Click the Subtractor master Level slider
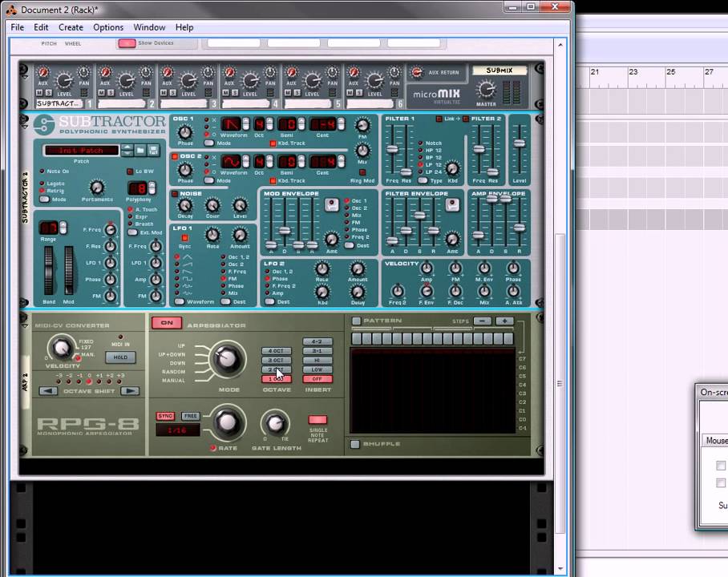Image resolution: width=728 pixels, height=577 pixels. pyautogui.click(x=519, y=143)
